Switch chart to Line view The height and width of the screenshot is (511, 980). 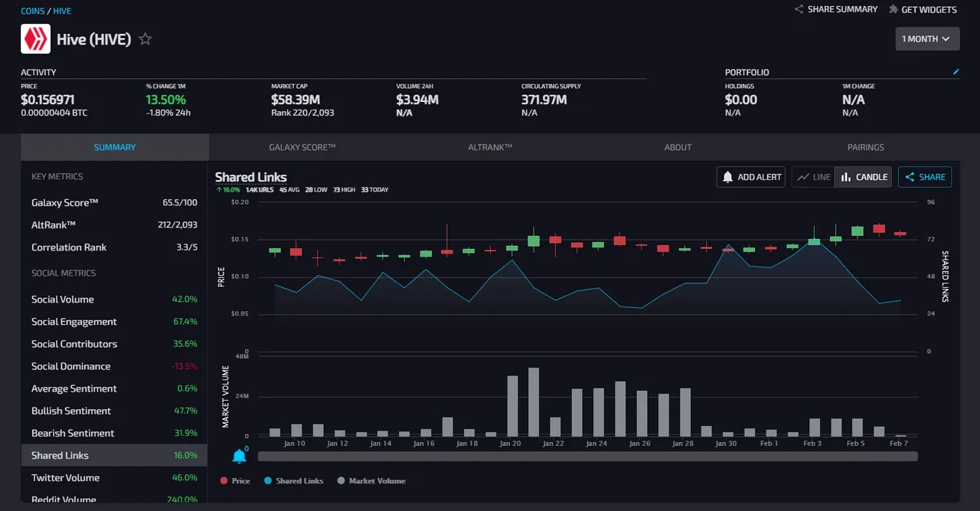point(813,177)
